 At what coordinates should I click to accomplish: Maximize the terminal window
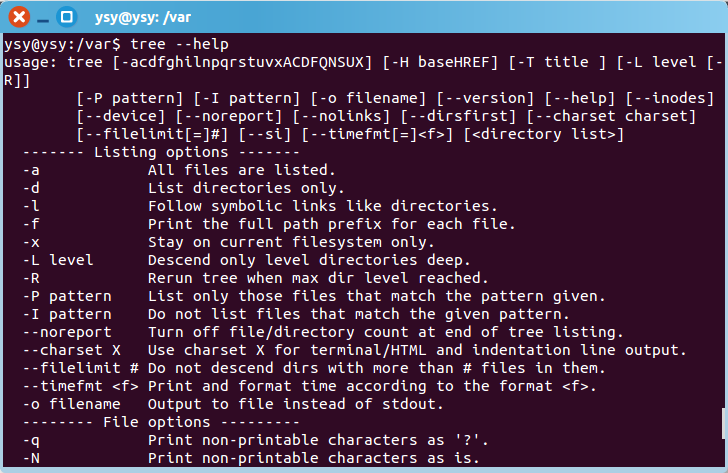click(x=67, y=16)
